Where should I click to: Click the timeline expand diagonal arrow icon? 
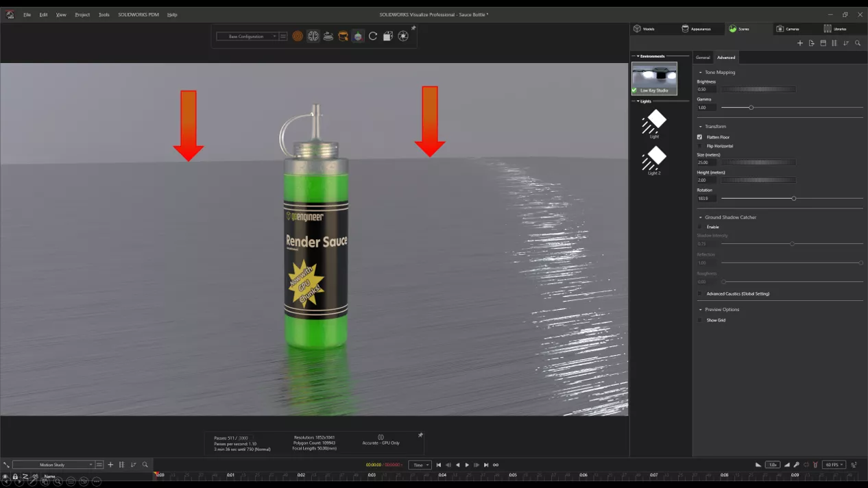[6, 465]
